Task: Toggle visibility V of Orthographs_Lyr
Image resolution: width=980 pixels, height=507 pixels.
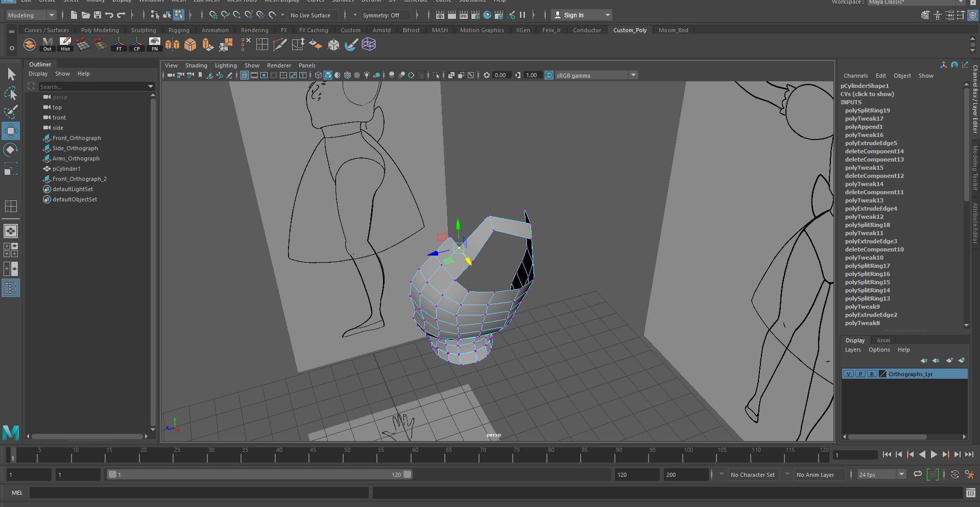Action: point(848,374)
